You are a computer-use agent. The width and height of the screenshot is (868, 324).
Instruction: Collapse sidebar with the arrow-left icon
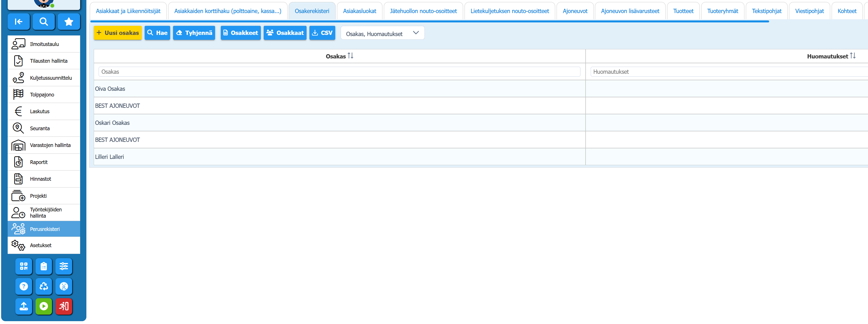coord(19,22)
